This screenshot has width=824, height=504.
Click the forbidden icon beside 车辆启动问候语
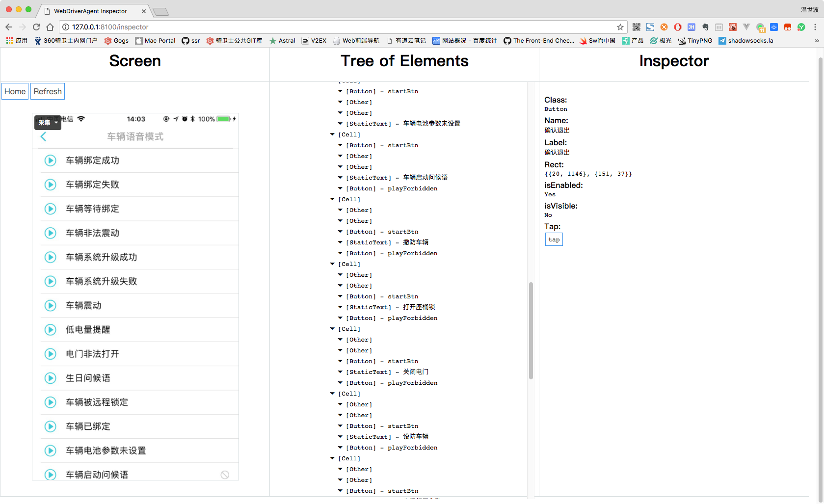coord(225,475)
